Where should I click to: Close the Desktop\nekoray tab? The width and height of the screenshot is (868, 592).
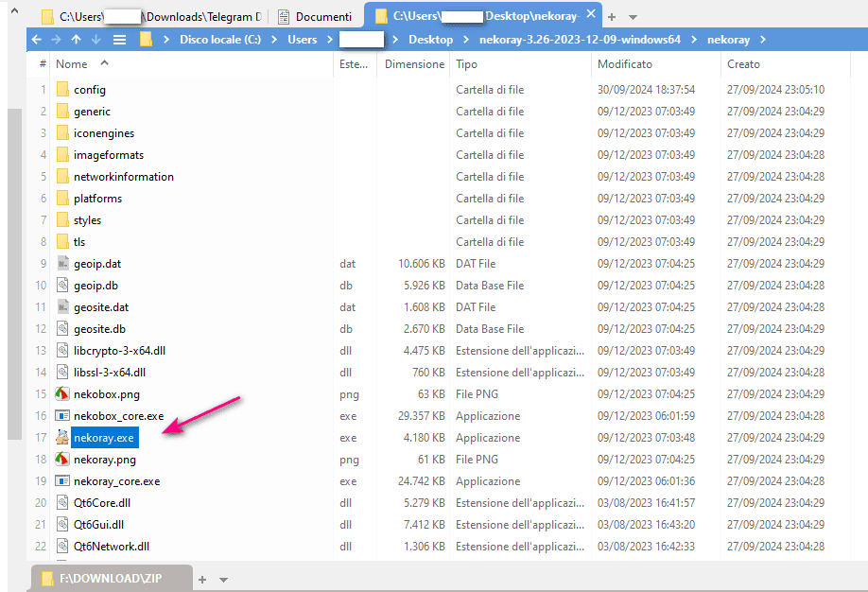(x=591, y=13)
